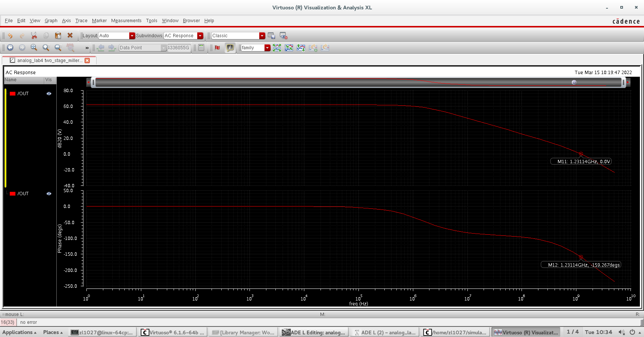This screenshot has height=337, width=644.
Task: Click the last replace-plot refresh icon
Action: tap(325, 48)
